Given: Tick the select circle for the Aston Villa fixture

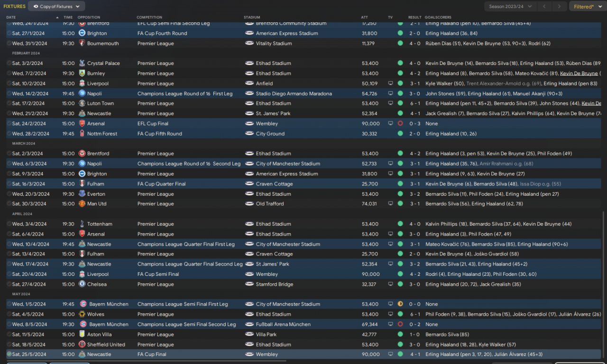Looking at the screenshot, I should click(9, 334).
